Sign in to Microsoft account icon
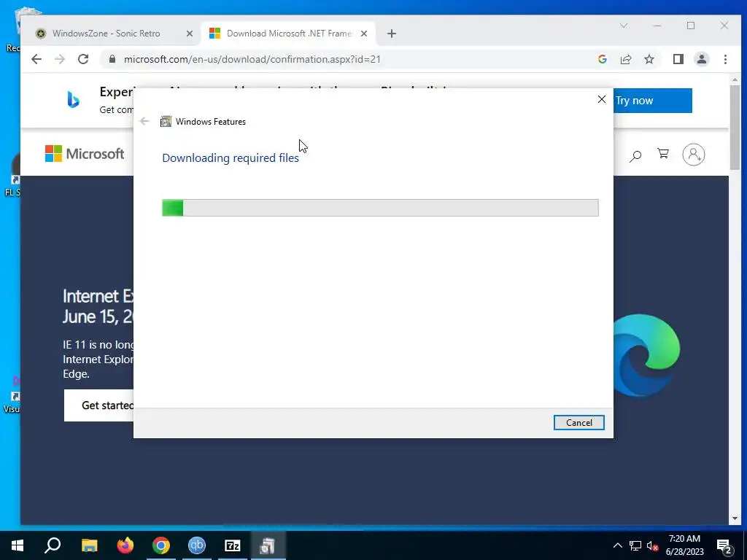Screen dimensions: 747x560 (x=694, y=155)
